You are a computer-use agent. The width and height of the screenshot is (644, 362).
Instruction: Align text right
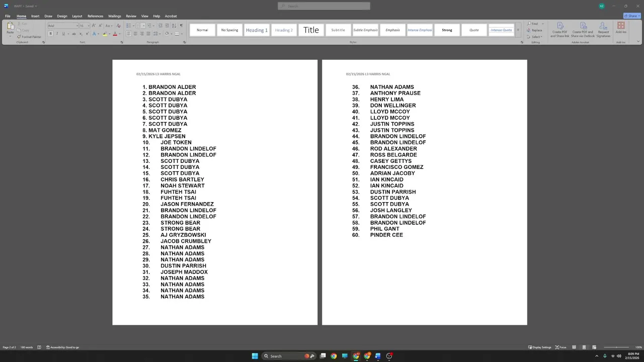(x=142, y=34)
